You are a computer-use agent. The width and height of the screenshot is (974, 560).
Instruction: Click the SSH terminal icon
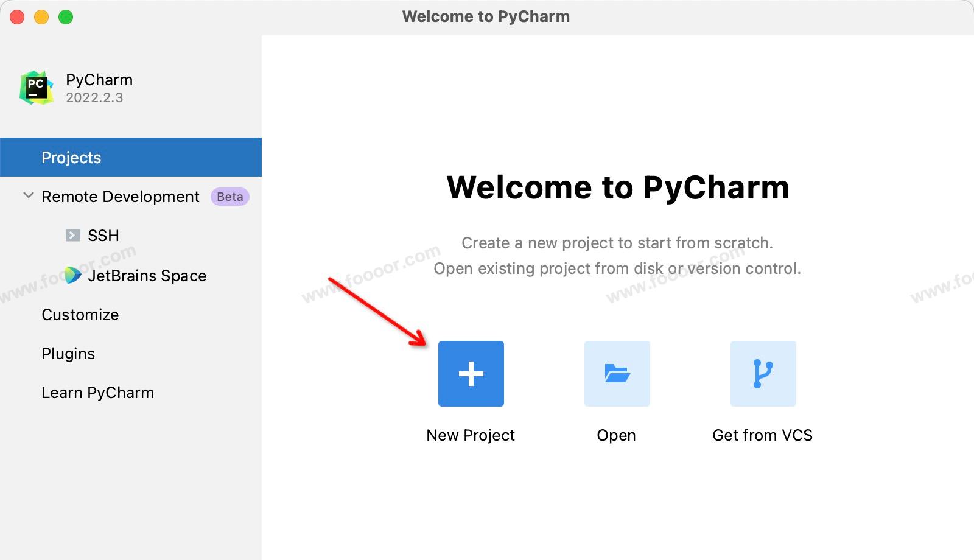73,236
